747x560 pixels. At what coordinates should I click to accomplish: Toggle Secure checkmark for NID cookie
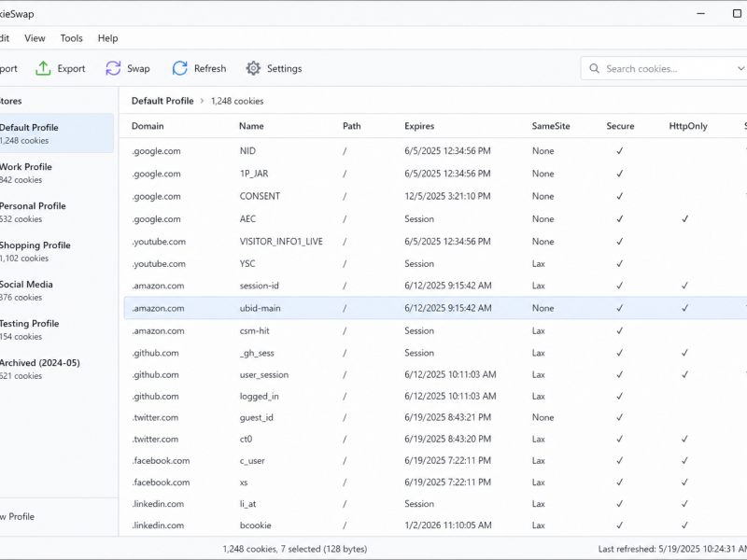(620, 151)
